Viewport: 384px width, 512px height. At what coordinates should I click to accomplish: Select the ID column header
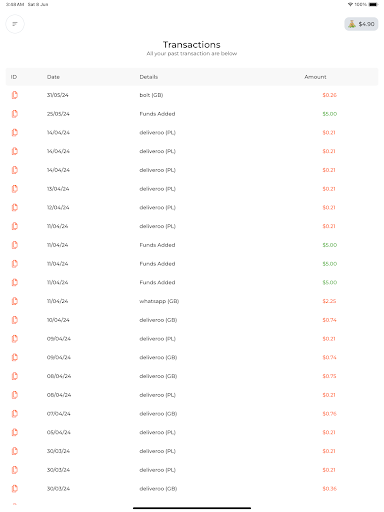(x=14, y=77)
